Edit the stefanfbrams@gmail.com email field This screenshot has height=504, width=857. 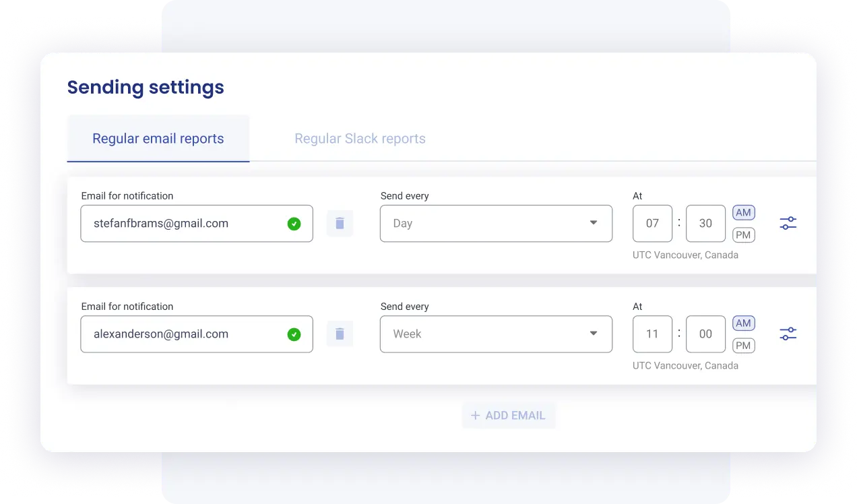(x=182, y=224)
